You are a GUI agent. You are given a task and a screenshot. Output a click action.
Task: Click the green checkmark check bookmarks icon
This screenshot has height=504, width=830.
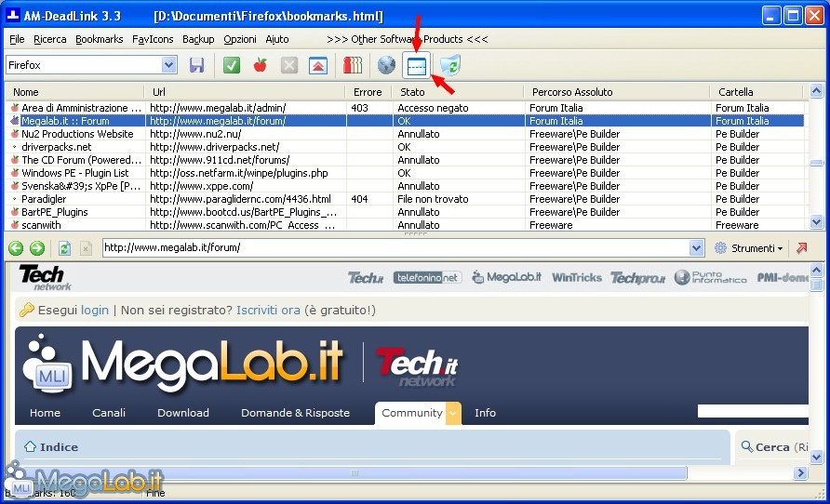(232, 65)
